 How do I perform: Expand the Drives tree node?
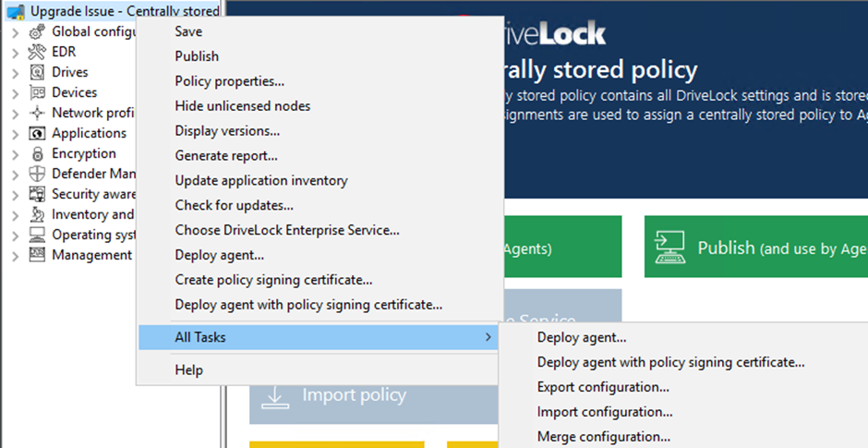tap(16, 73)
